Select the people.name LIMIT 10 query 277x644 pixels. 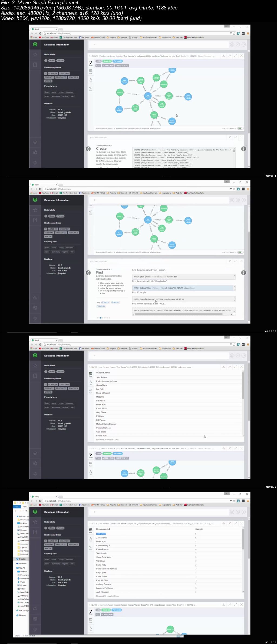(184, 299)
